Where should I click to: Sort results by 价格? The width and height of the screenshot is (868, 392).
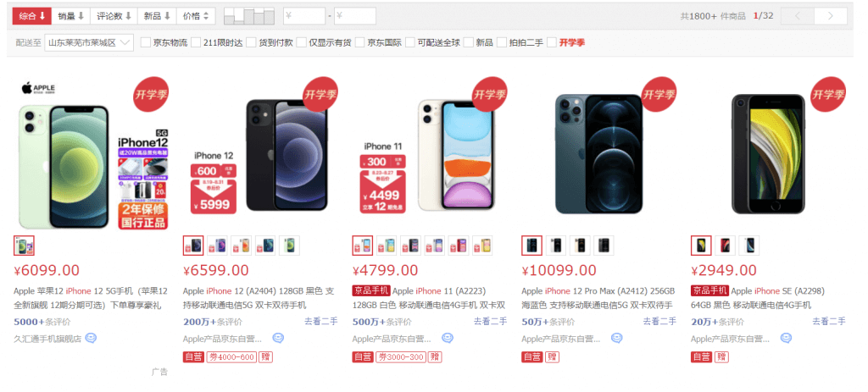[196, 16]
